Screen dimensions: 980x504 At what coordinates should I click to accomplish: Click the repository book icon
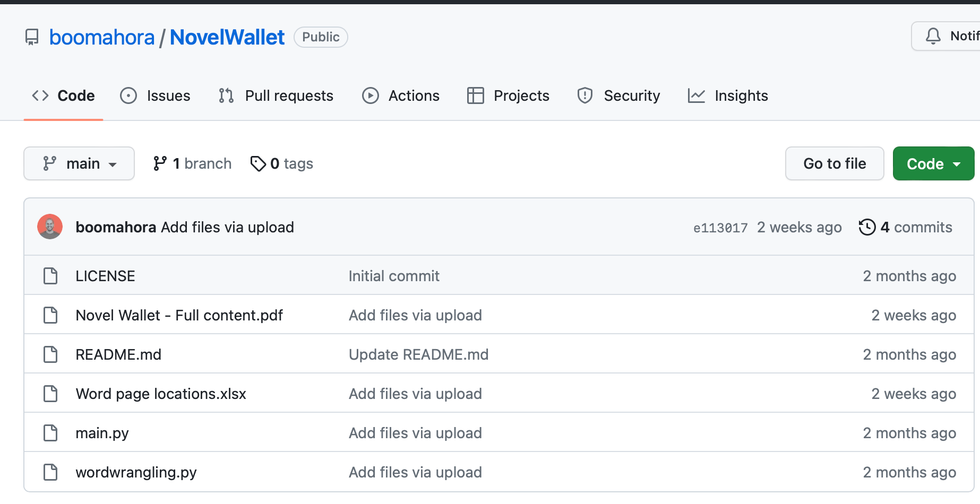pyautogui.click(x=32, y=37)
